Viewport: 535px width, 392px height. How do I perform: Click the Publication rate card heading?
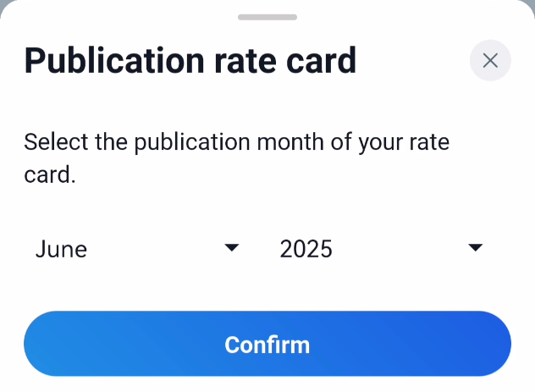click(190, 61)
